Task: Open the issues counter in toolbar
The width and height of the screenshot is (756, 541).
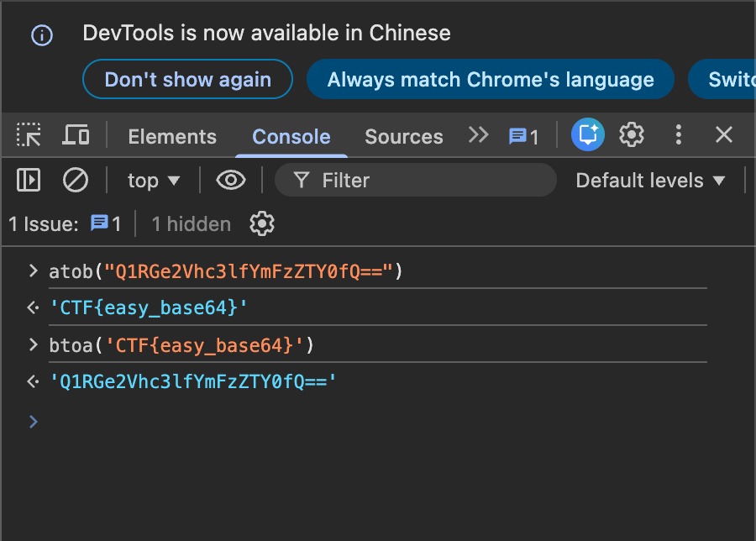Action: [523, 136]
